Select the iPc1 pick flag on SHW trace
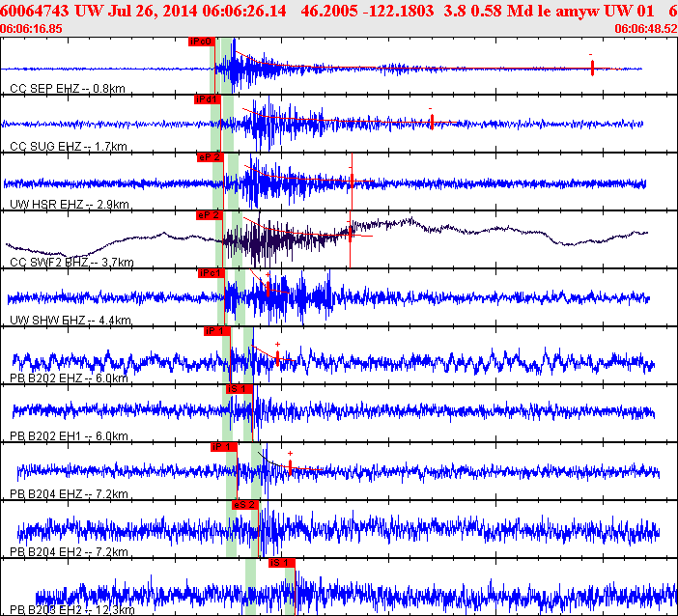The height and width of the screenshot is (616, 678). (x=212, y=273)
